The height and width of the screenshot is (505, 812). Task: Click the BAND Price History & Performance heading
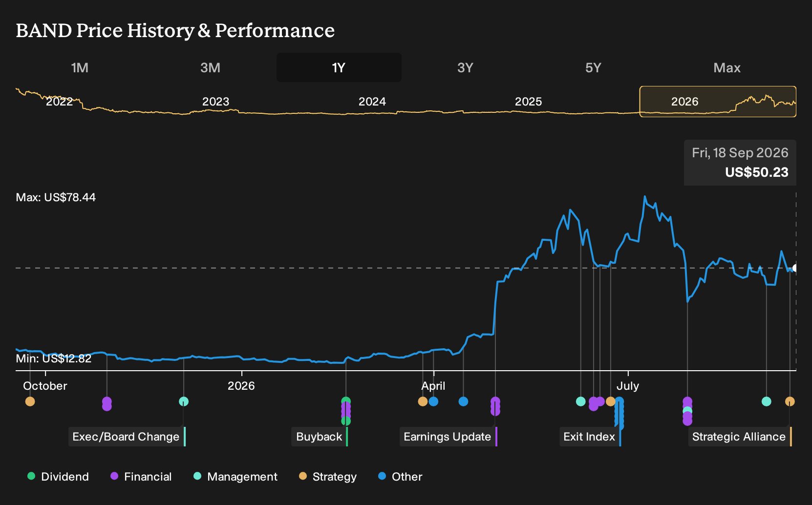(175, 30)
